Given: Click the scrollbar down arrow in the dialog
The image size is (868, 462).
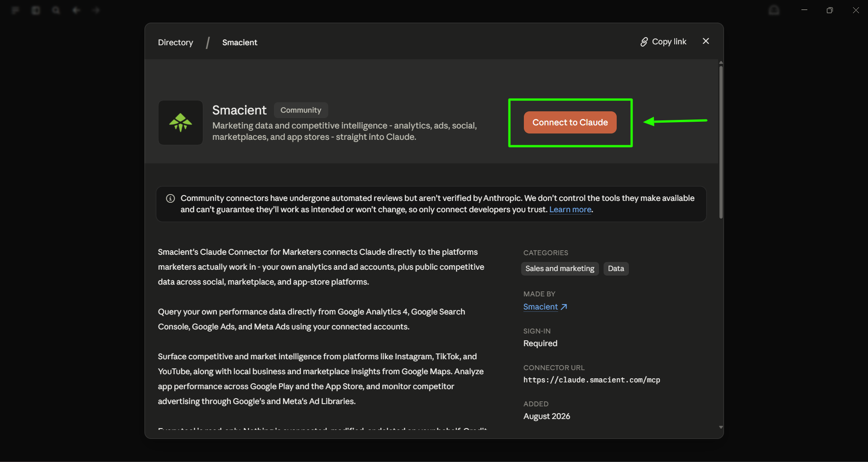Looking at the screenshot, I should (x=721, y=427).
